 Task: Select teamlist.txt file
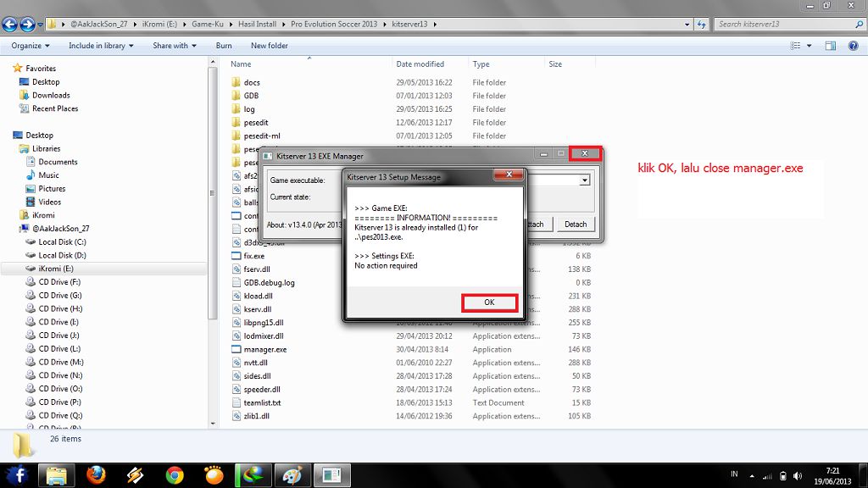pos(263,402)
